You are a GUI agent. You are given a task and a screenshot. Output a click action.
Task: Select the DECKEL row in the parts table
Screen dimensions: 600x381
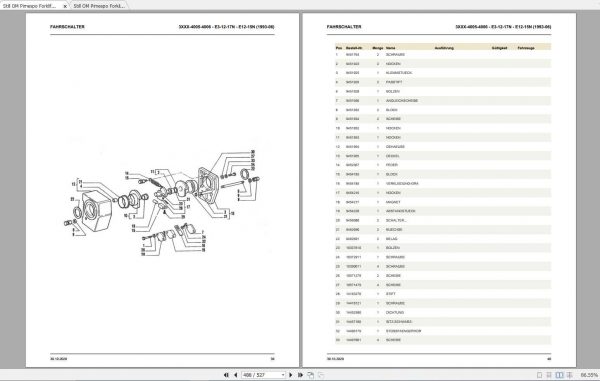tap(443, 156)
